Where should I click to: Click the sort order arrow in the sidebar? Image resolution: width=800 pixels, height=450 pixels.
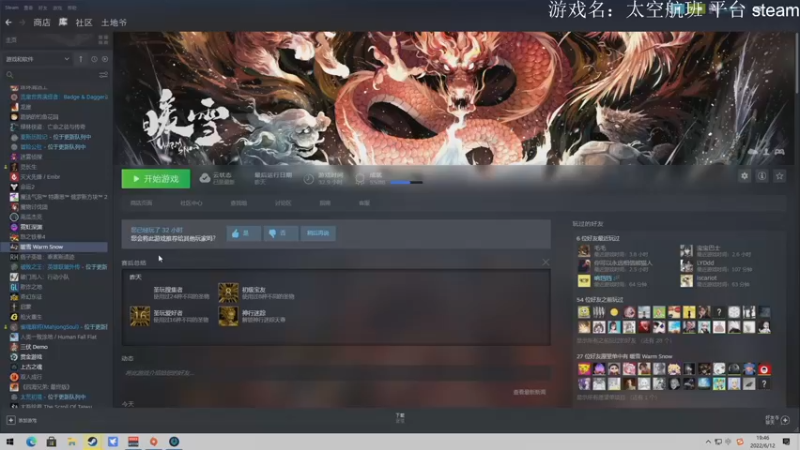[81, 59]
